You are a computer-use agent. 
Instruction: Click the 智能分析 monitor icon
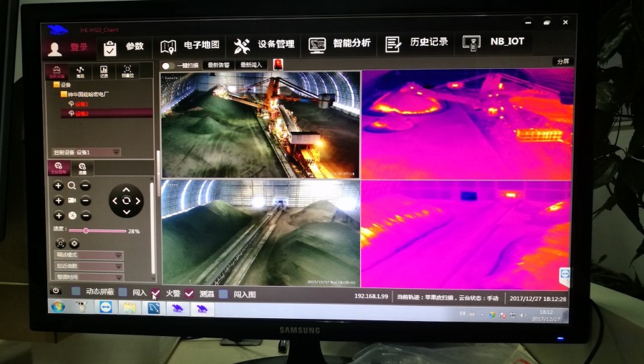tap(317, 45)
